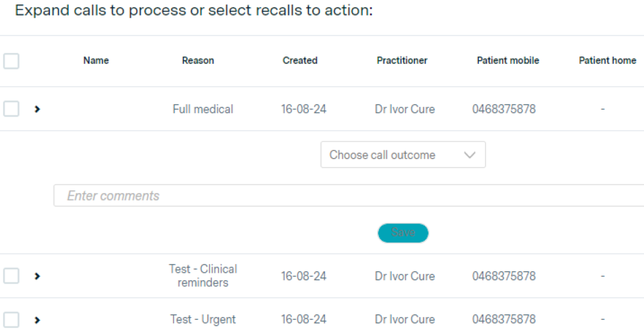
Task: Expand the Test - Urgent recall row
Action: [x=37, y=320]
